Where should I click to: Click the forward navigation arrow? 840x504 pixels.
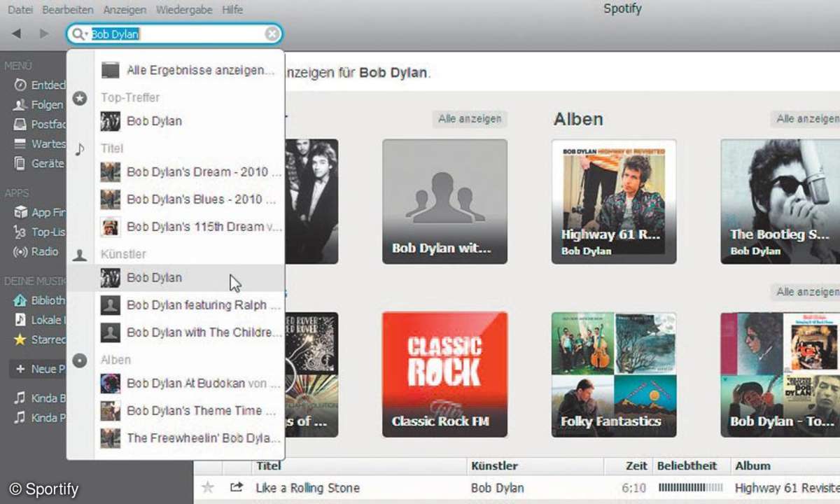44,34
